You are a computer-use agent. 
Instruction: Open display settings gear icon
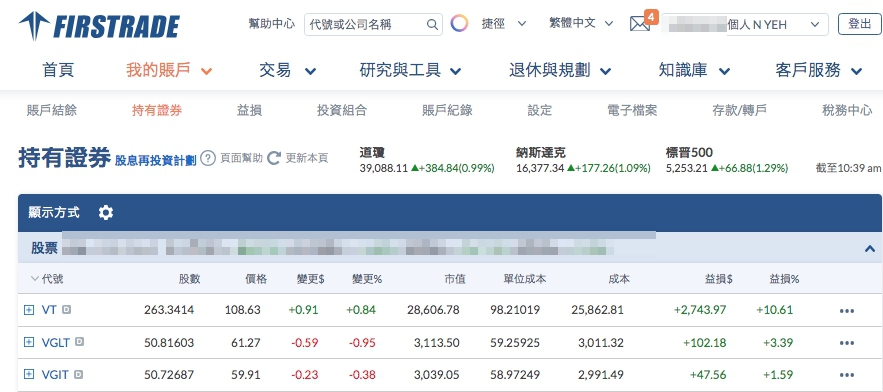pyautogui.click(x=106, y=212)
